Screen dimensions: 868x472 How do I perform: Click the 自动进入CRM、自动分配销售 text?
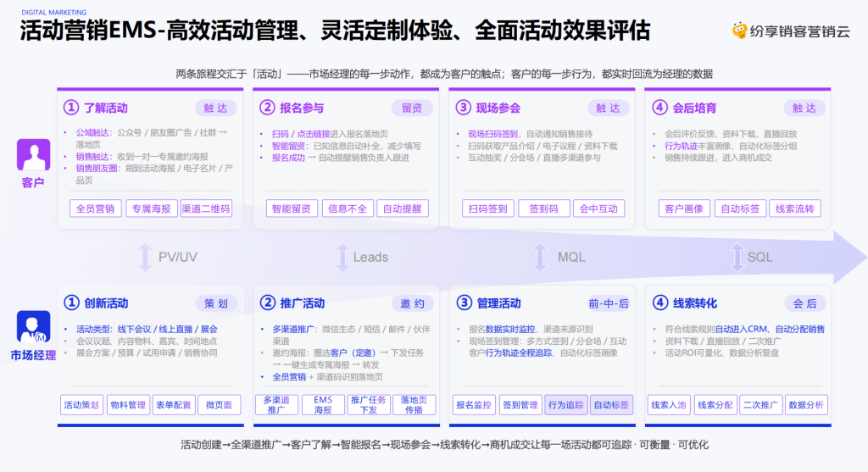click(x=770, y=330)
